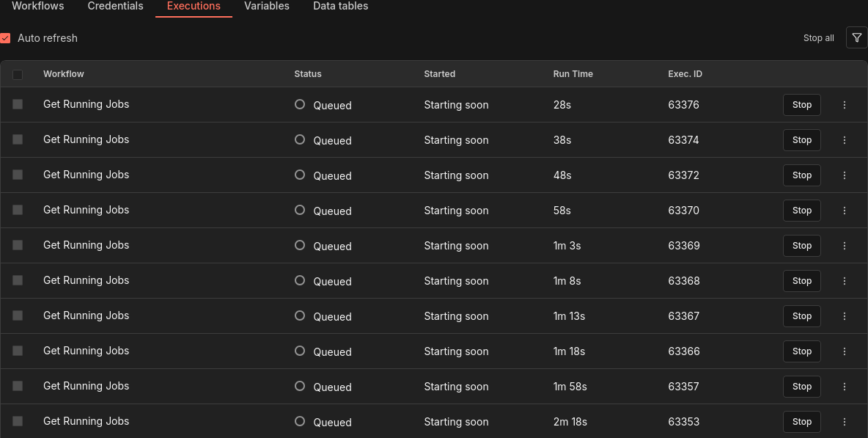Open three-dot menu for execution 63357
868x438 pixels.
(x=845, y=387)
